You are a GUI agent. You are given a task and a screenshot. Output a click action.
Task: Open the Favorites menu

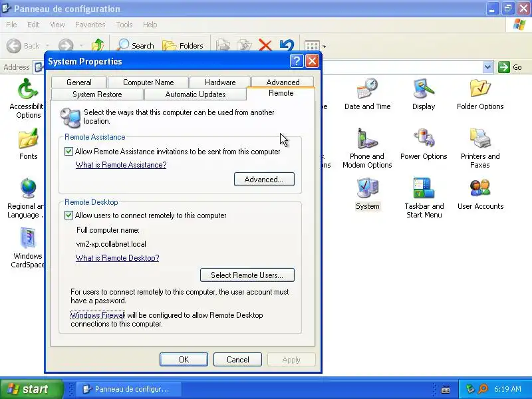[90, 25]
